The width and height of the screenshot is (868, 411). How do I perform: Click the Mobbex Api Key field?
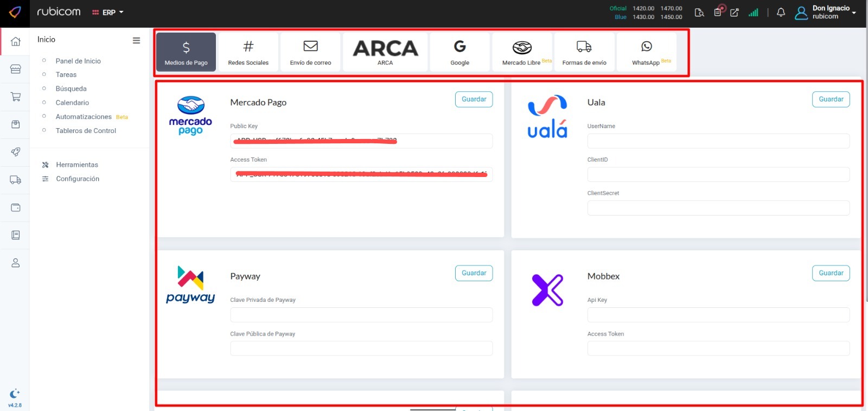click(x=718, y=315)
